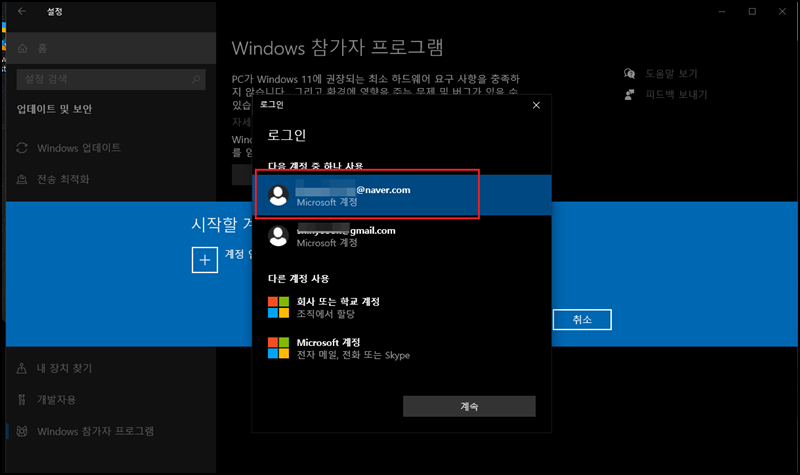
Task: Click the 피드백 보내기 link
Action: [676, 94]
